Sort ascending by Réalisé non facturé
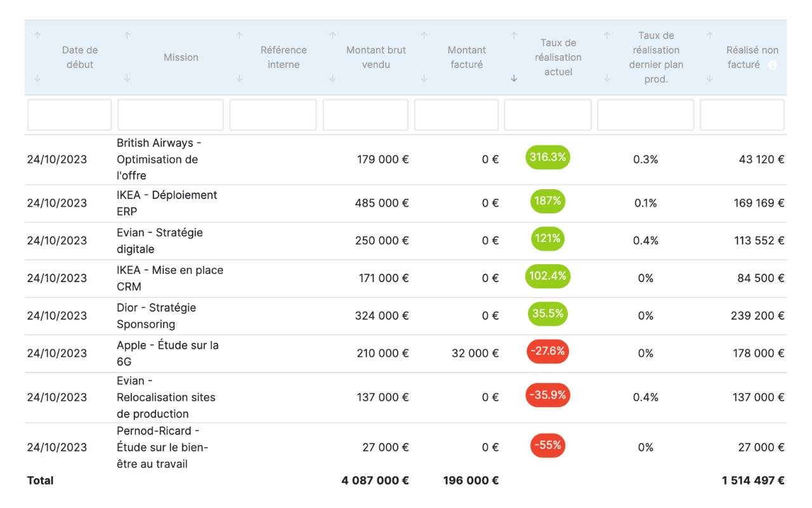 click(710, 36)
